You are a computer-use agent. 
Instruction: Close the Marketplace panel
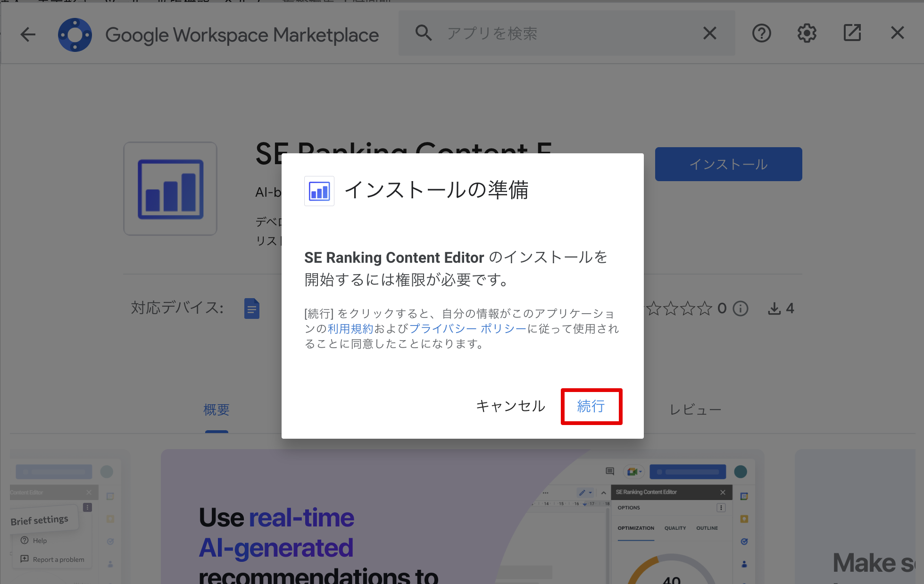[897, 33]
